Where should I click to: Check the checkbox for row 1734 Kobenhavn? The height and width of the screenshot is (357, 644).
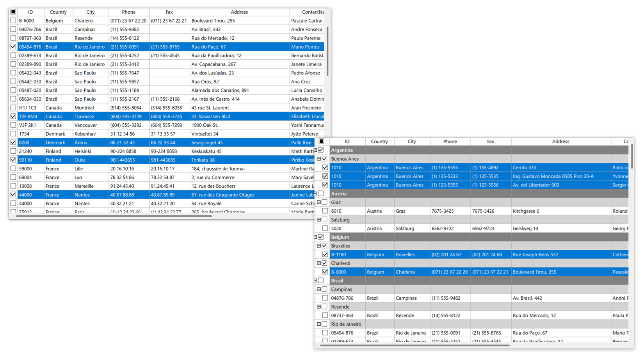13,133
